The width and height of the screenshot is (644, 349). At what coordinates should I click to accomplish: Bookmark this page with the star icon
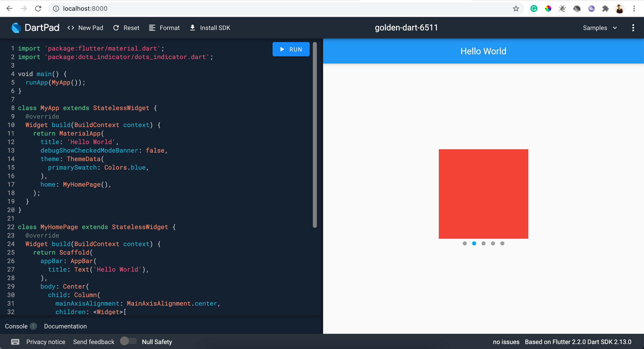pyautogui.click(x=516, y=9)
